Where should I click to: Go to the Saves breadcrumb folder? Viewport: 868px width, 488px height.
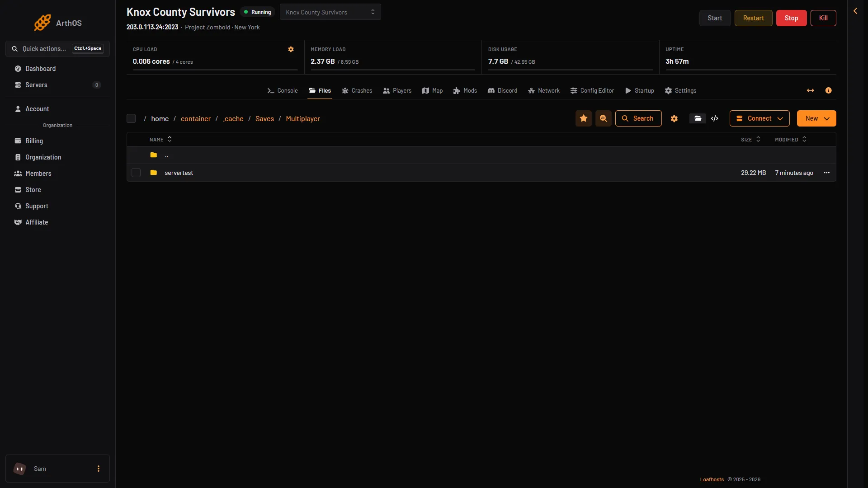(x=264, y=119)
